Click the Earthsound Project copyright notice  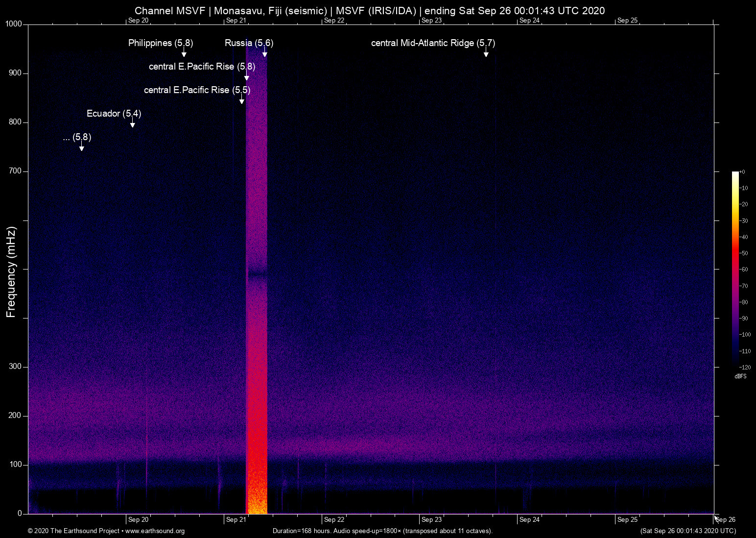(x=73, y=531)
